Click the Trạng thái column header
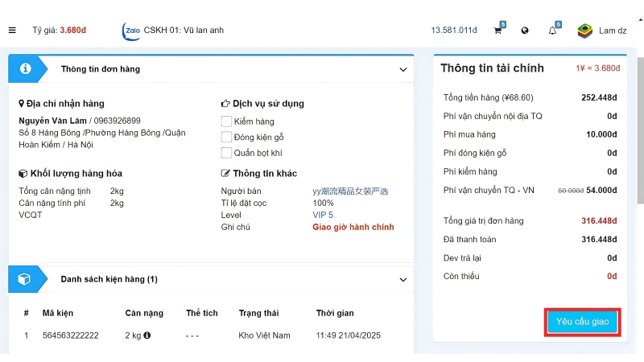This screenshot has height=362, width=644. click(258, 313)
